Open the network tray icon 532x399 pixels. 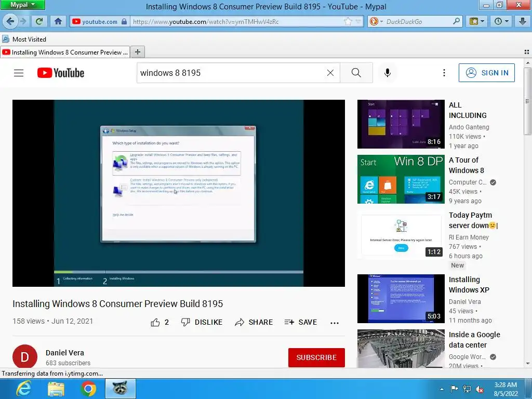467,389
